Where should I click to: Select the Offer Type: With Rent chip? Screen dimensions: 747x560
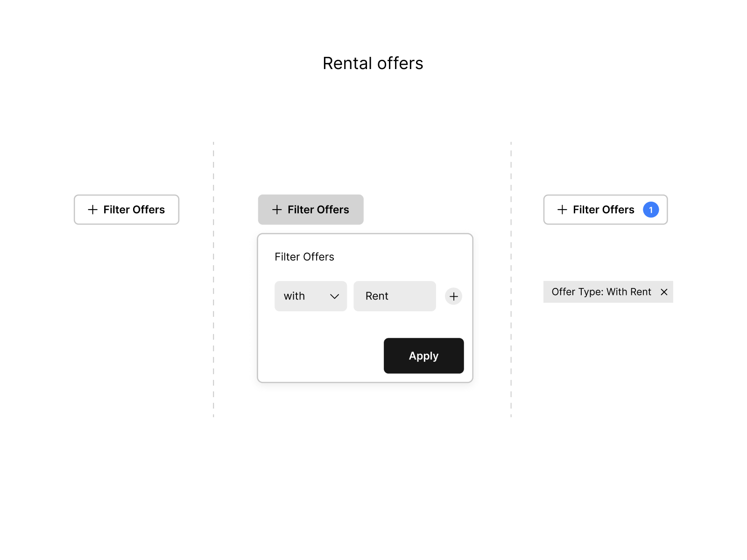(601, 292)
